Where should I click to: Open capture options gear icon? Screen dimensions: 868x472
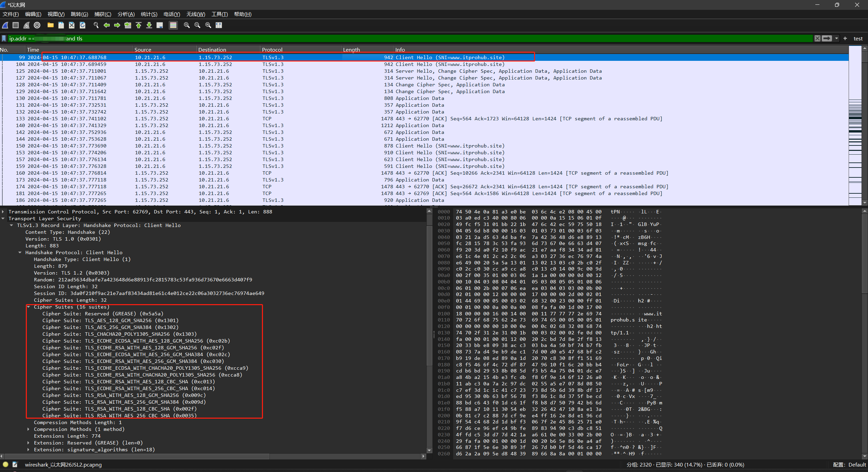click(x=37, y=25)
